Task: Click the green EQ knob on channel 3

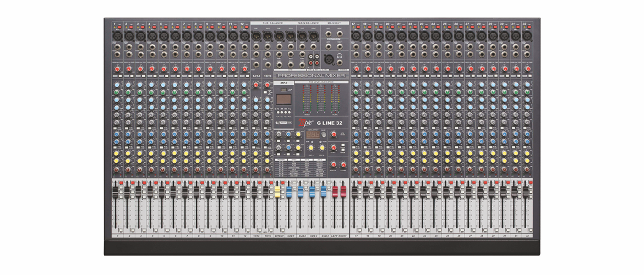Action: (140, 92)
